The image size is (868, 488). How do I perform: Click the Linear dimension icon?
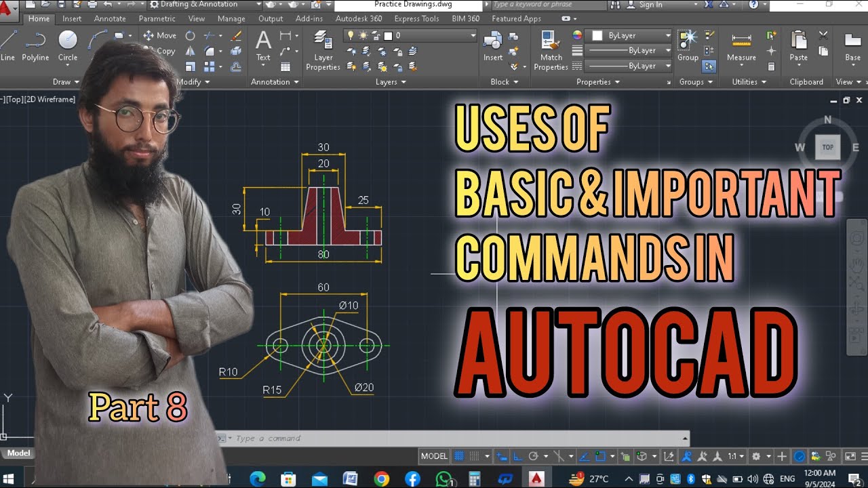tap(285, 35)
